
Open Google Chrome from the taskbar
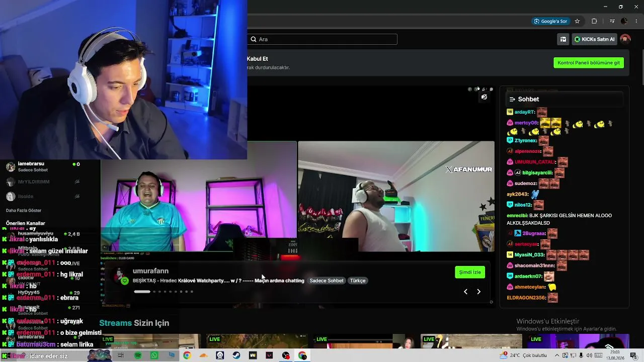[x=187, y=355]
